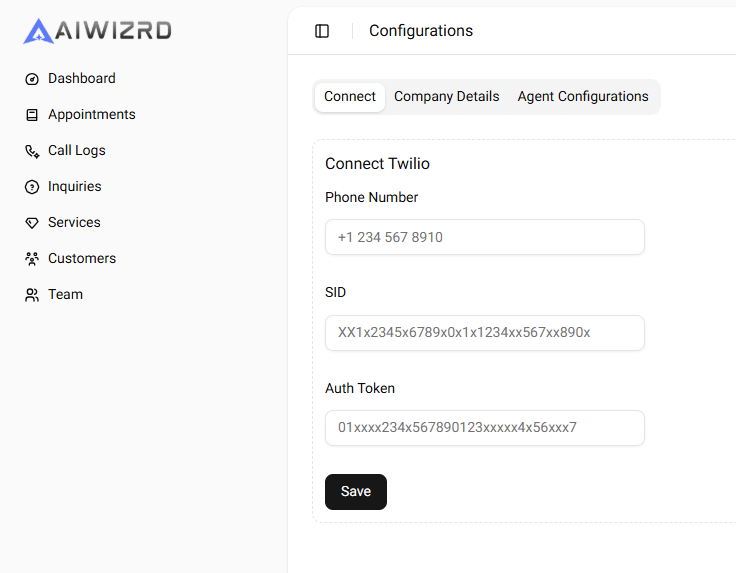Click the Dashboard gauge icon
The width and height of the screenshot is (736, 573).
click(x=32, y=79)
